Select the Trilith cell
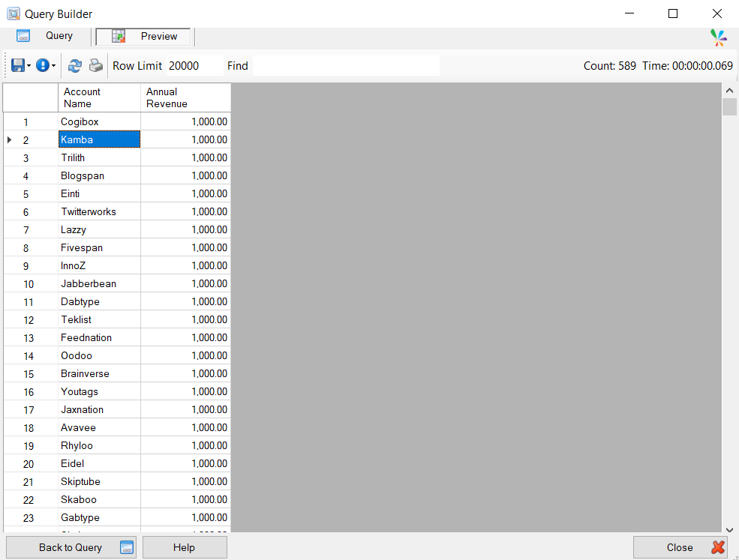This screenshot has width=739, height=560. [x=100, y=157]
